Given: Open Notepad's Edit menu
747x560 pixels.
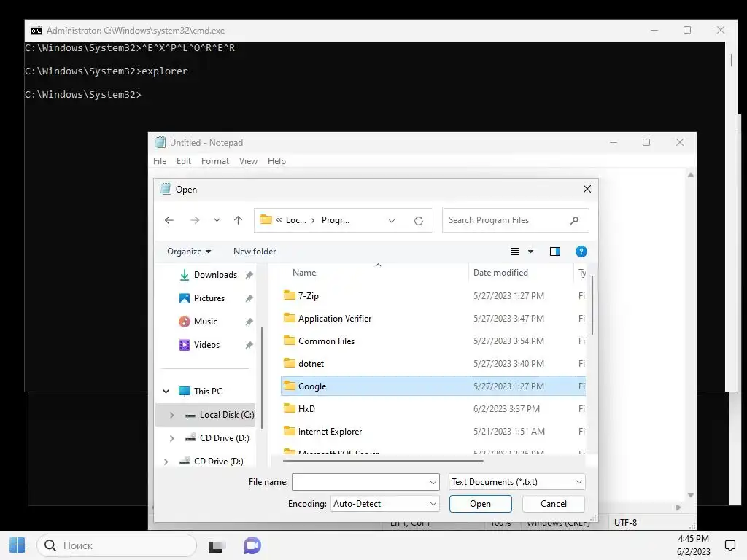Looking at the screenshot, I should click(x=183, y=161).
